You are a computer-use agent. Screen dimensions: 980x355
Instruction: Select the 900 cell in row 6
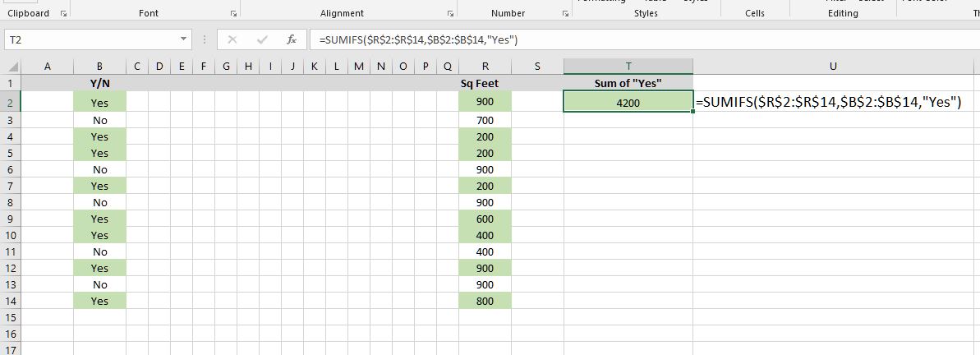485,169
